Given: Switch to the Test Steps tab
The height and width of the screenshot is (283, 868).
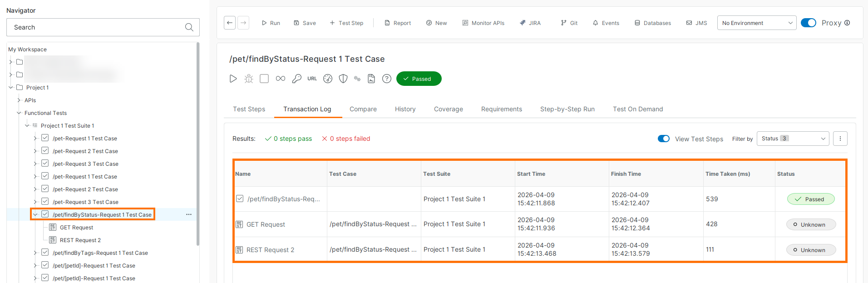Looking at the screenshot, I should click(x=249, y=109).
